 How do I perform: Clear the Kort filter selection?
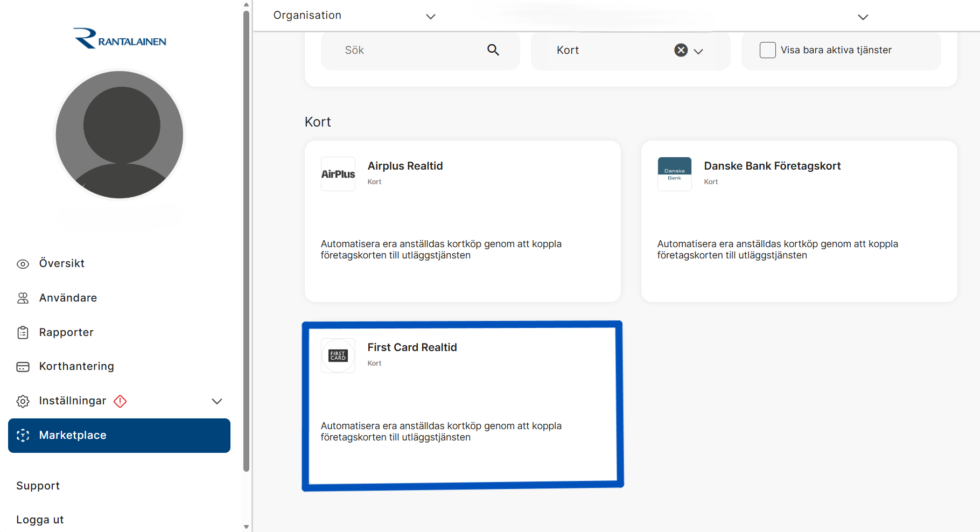click(681, 50)
